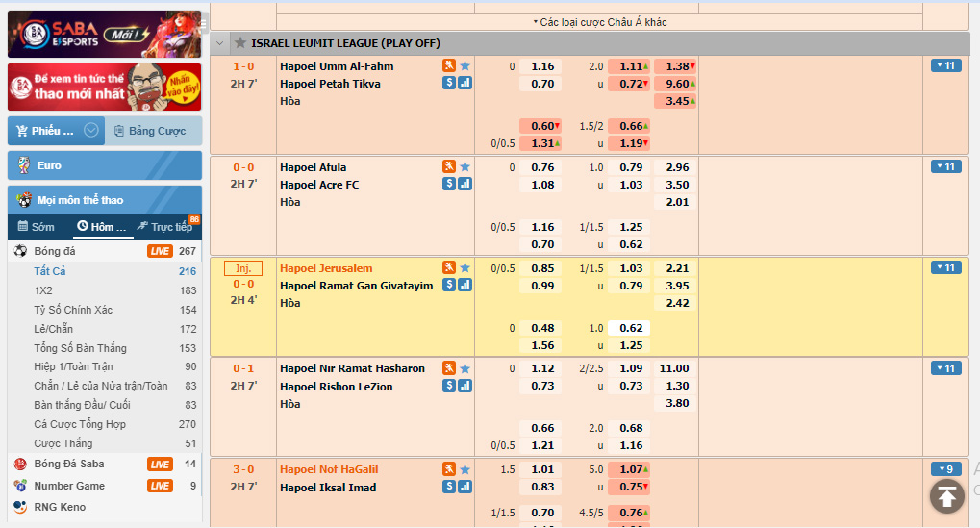Toggle favorite star for Hapoel Jerusalem match
Screen dimensions: 980x528
[465, 267]
